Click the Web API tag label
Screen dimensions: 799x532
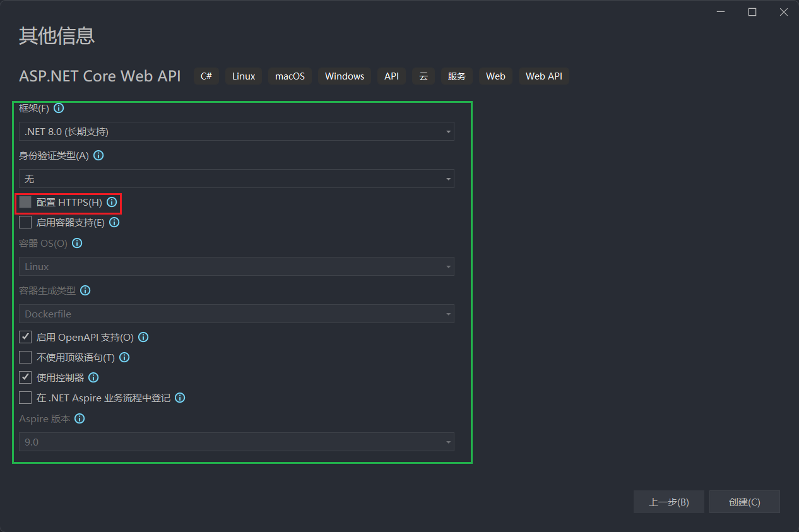pyautogui.click(x=543, y=76)
